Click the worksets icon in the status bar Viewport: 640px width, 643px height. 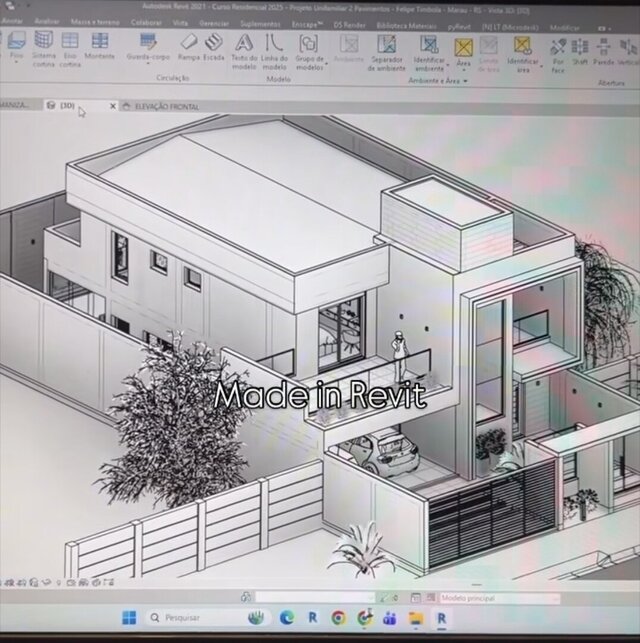click(x=246, y=597)
